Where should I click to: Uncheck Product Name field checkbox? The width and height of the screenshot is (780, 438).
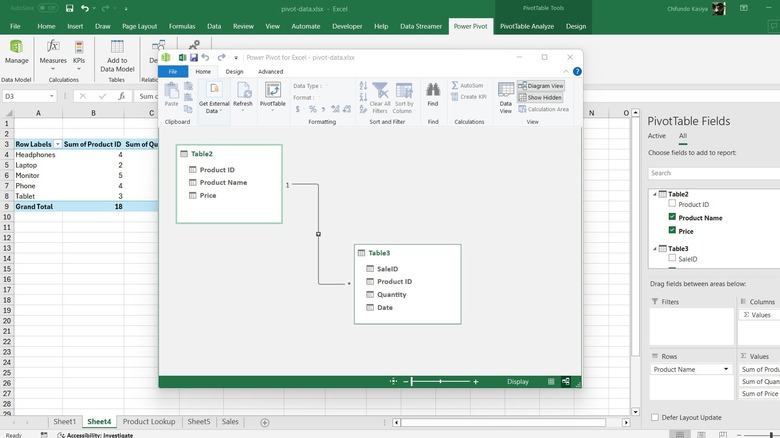(x=672, y=217)
